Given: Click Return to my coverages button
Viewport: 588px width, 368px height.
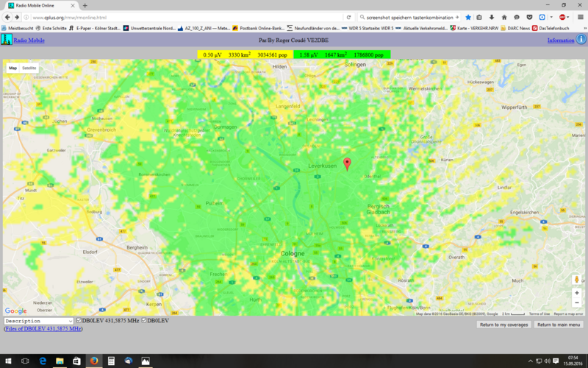Looking at the screenshot, I should pos(503,325).
